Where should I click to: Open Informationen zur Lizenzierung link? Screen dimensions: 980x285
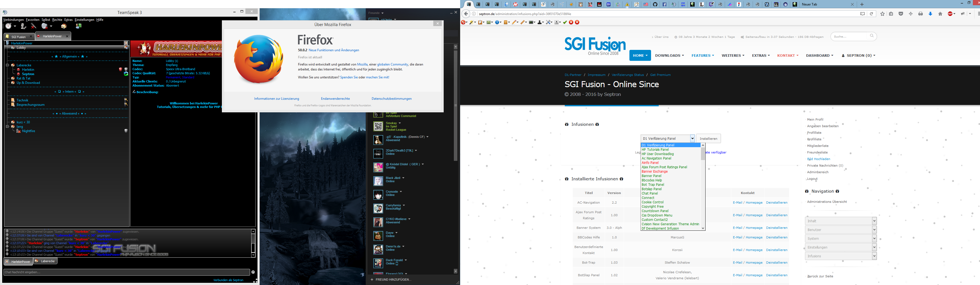[x=277, y=99]
